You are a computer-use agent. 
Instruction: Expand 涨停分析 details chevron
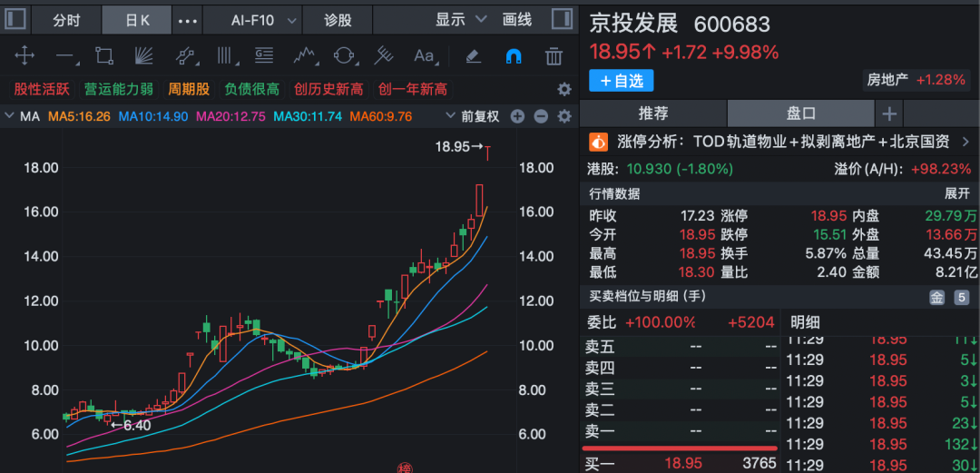pyautogui.click(x=965, y=142)
